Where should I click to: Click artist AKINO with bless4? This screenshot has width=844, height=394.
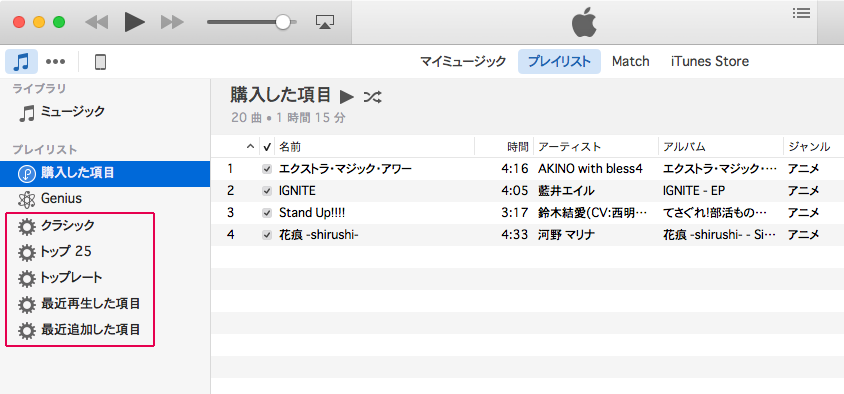tap(590, 169)
